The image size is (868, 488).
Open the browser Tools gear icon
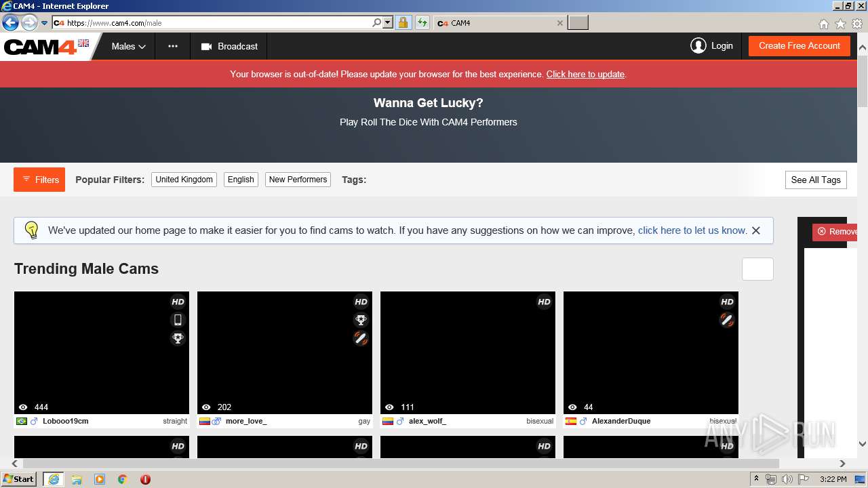[857, 24]
